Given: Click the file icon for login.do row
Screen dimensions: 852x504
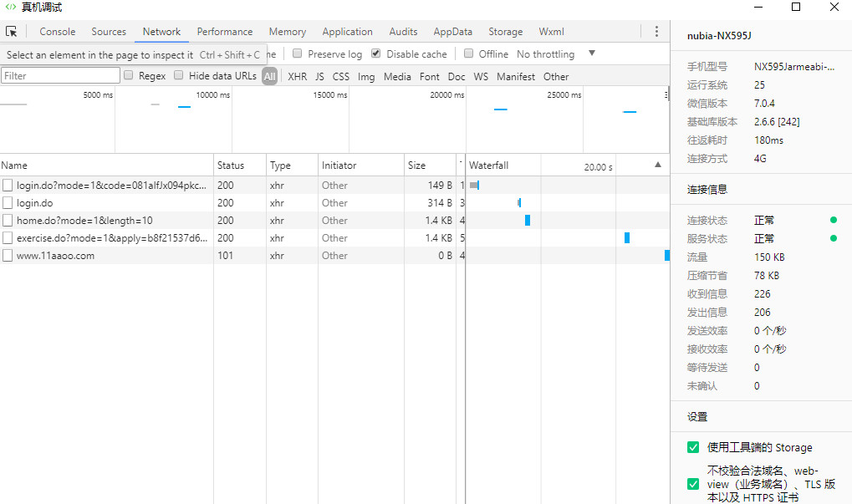Looking at the screenshot, I should point(8,202).
